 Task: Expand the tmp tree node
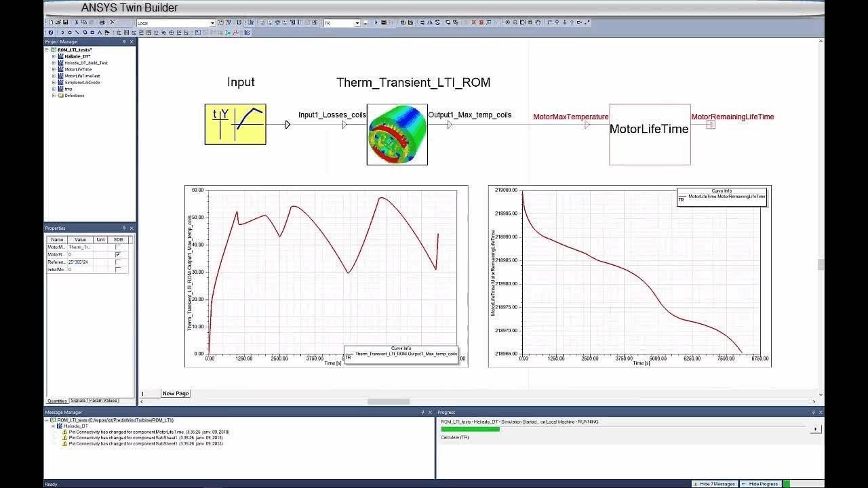54,89
